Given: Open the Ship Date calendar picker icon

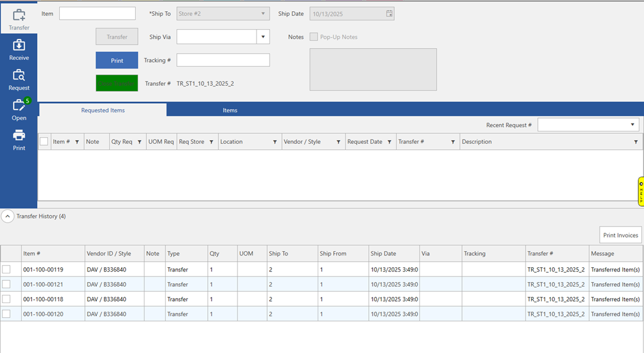Looking at the screenshot, I should [389, 14].
